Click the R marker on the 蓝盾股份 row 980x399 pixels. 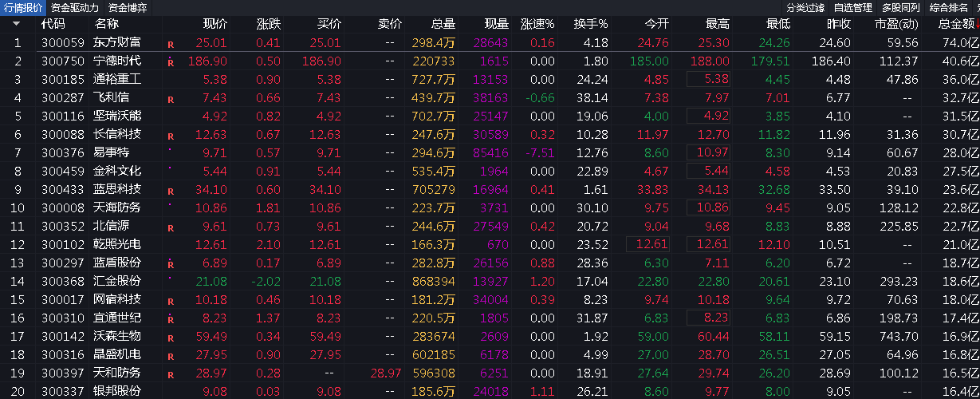pyautogui.click(x=170, y=265)
